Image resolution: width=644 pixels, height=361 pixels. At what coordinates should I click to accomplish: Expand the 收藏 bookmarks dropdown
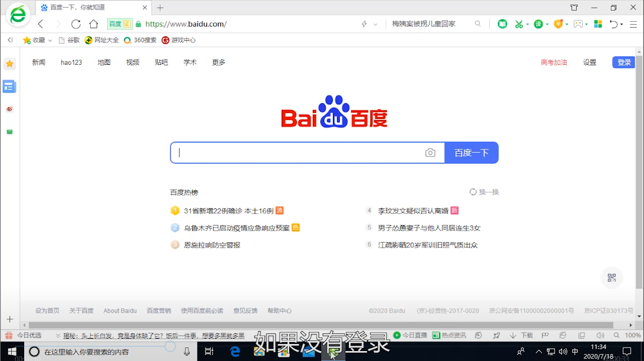(50, 41)
